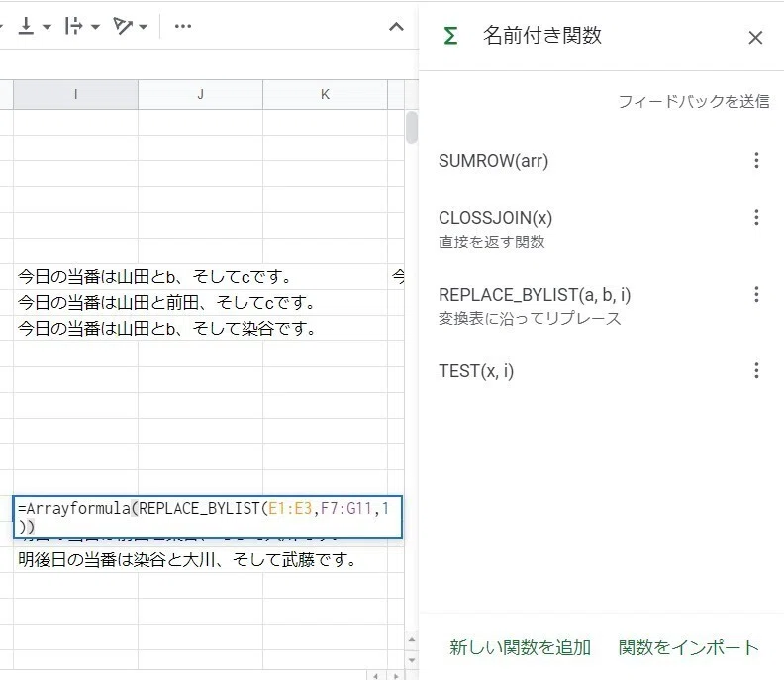This screenshot has width=784, height=680.
Task: Select the SUMROW(arr) function entry
Action: [494, 161]
